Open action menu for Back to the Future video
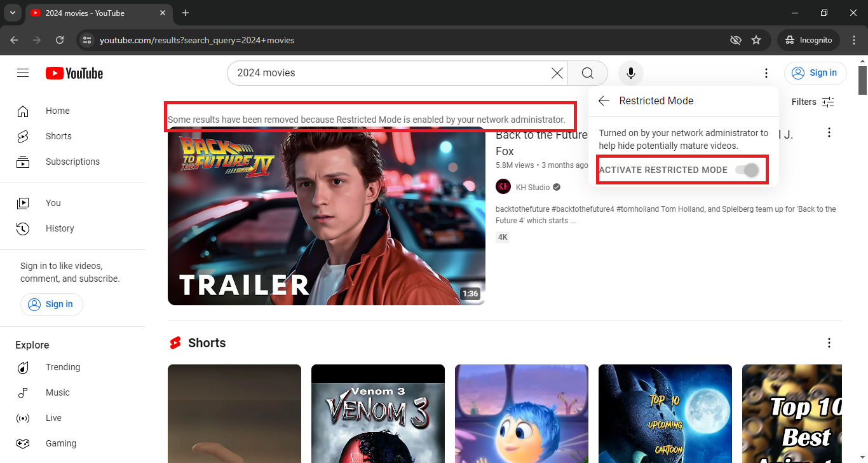This screenshot has width=868, height=463. tap(829, 132)
